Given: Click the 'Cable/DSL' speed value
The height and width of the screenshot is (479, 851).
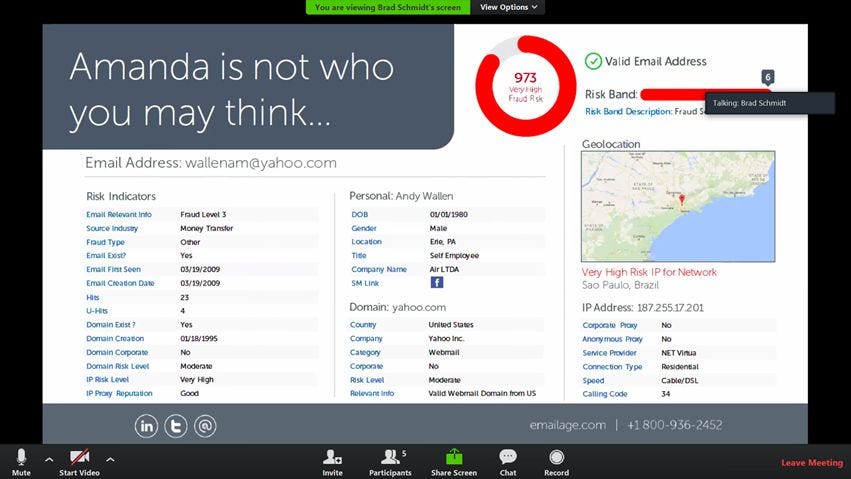Looking at the screenshot, I should (679, 380).
